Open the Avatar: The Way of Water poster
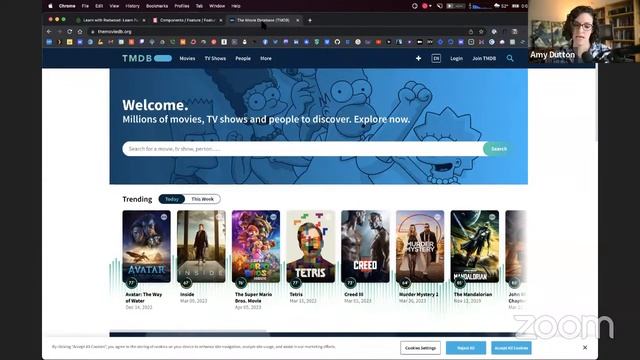The height and width of the screenshot is (360, 640). point(147,247)
